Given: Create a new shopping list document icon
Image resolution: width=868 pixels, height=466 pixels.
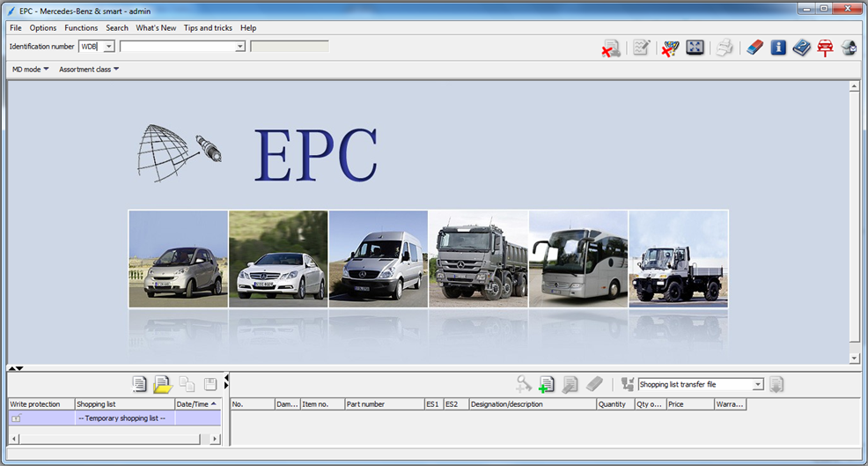Looking at the screenshot, I should tap(139, 384).
